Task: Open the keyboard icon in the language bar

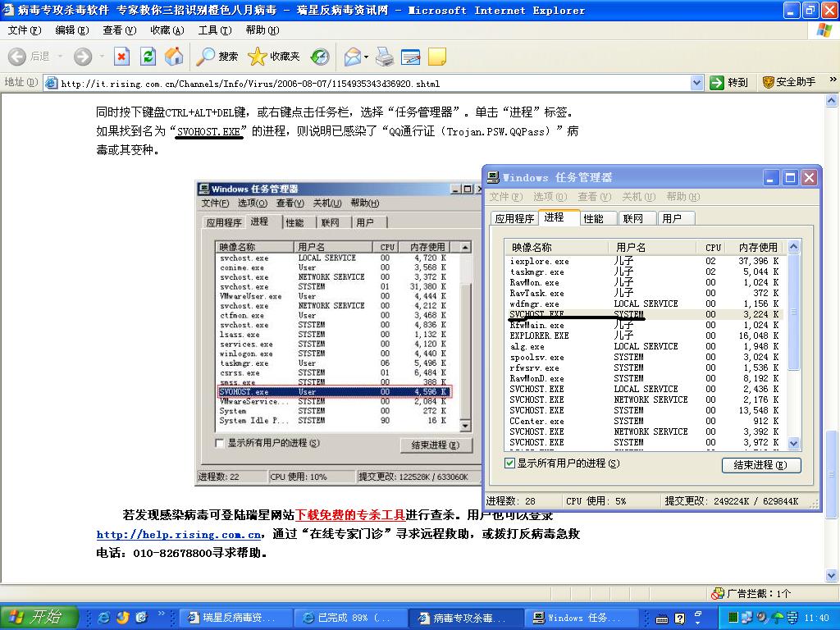Action: [x=662, y=619]
